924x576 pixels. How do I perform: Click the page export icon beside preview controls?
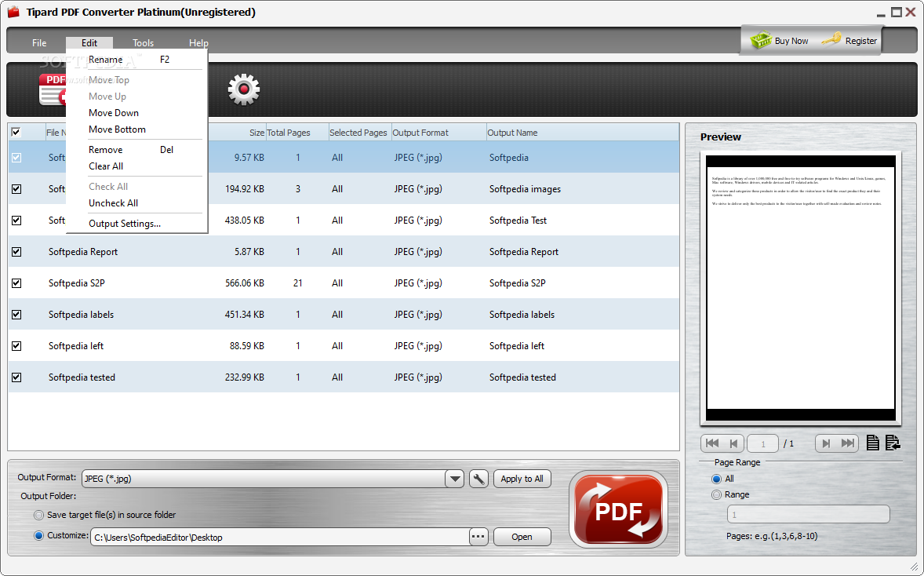(893, 443)
